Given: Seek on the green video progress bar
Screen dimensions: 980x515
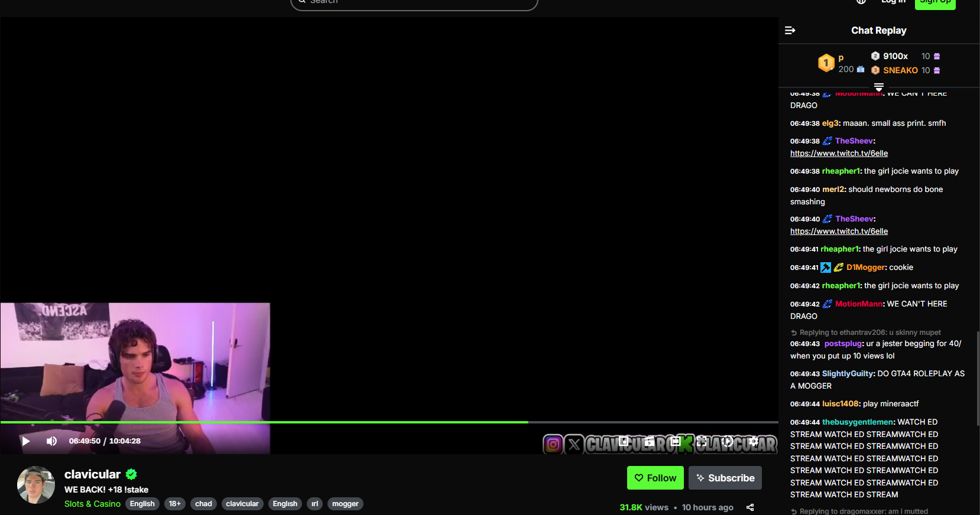Looking at the screenshot, I should tap(389, 422).
